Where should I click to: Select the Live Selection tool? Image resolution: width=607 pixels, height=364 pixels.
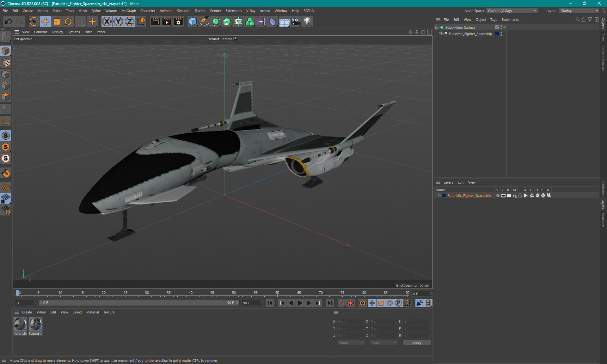point(34,21)
